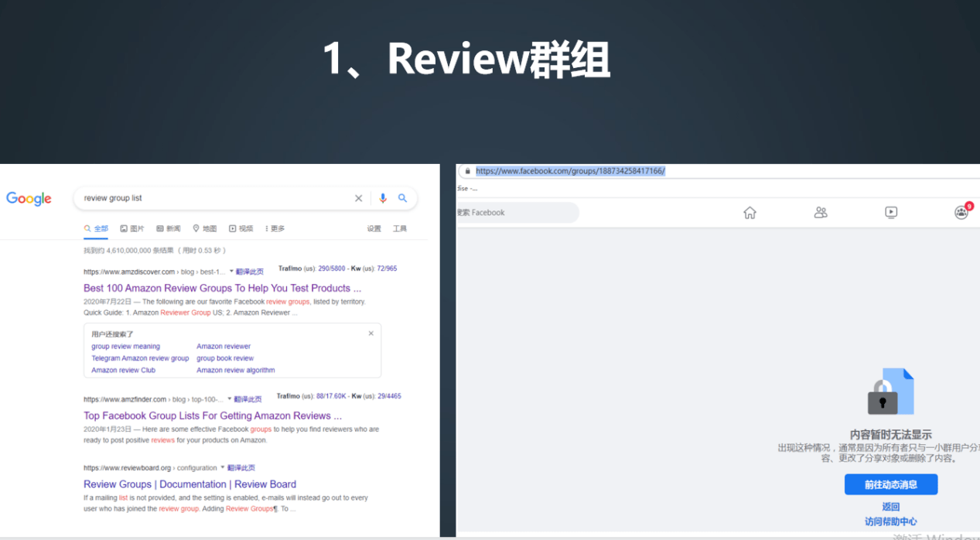Viewport: 980px width, 540px height.
Task: Open Review Groups Documentation Review Board result
Action: (190, 484)
